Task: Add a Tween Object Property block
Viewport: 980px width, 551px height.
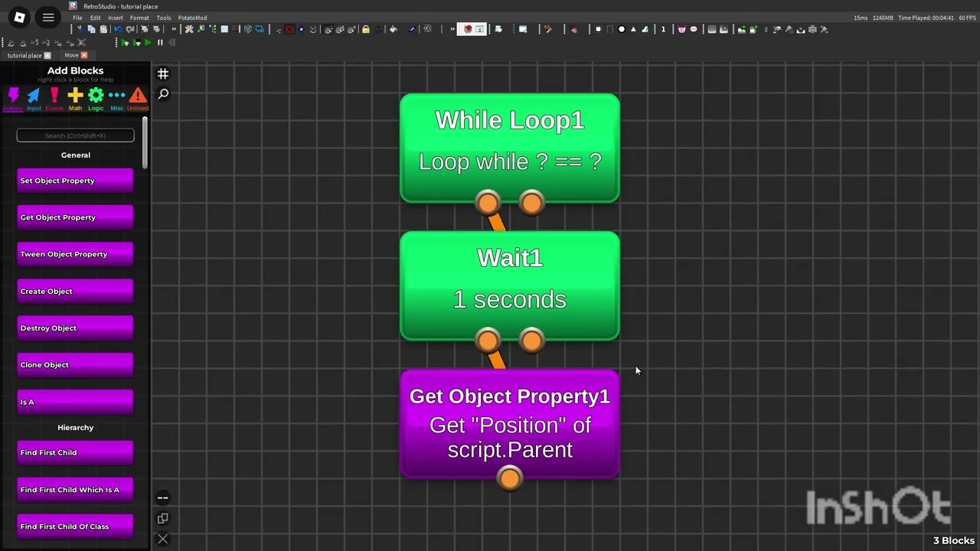Action: point(75,254)
